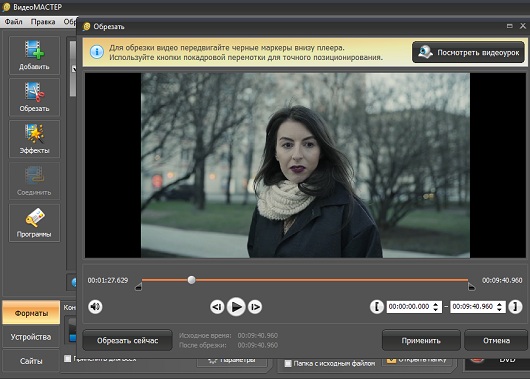Click the file list scrollbar in main window

[73, 69]
